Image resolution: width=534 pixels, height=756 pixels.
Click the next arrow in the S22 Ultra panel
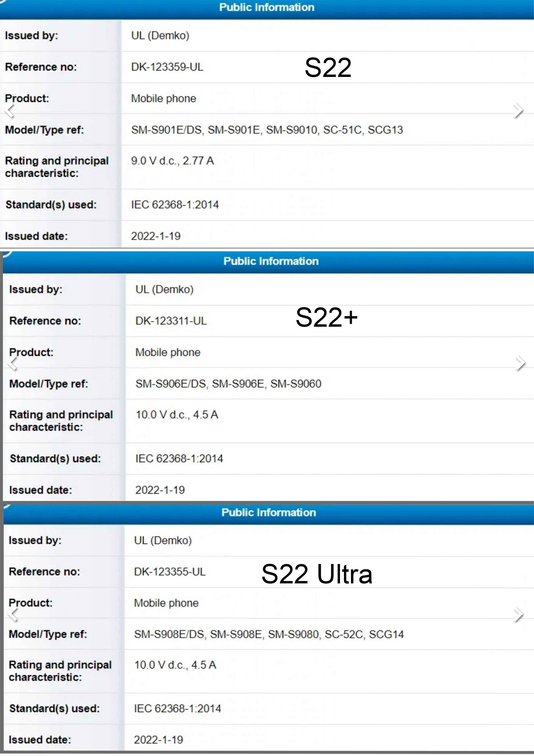click(518, 614)
